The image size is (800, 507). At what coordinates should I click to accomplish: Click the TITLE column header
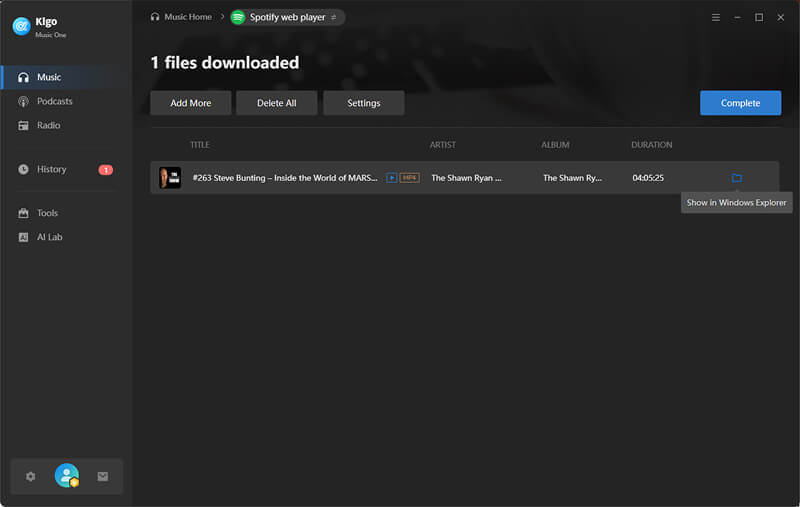click(x=199, y=145)
